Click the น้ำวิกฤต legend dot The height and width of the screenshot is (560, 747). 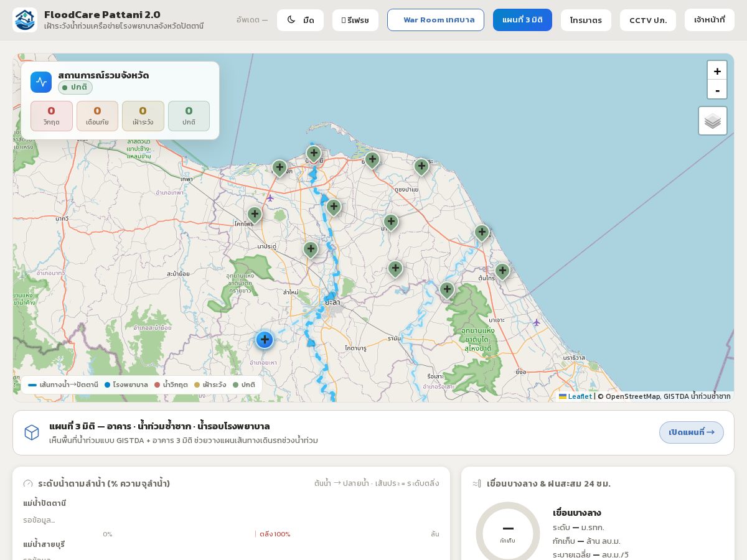157,385
